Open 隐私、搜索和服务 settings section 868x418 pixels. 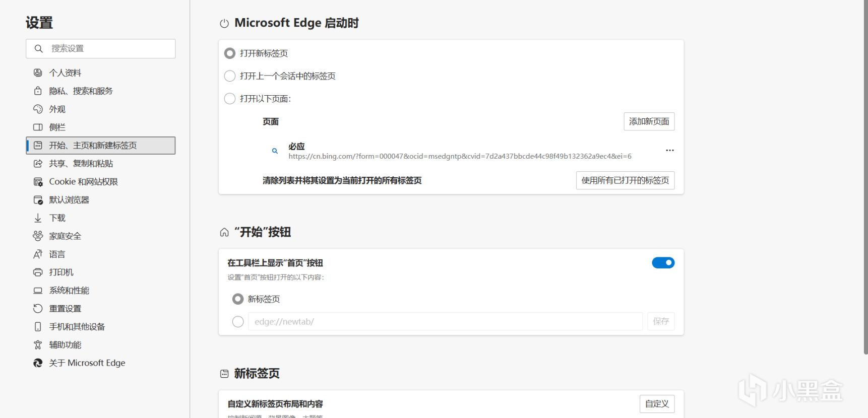(101, 91)
